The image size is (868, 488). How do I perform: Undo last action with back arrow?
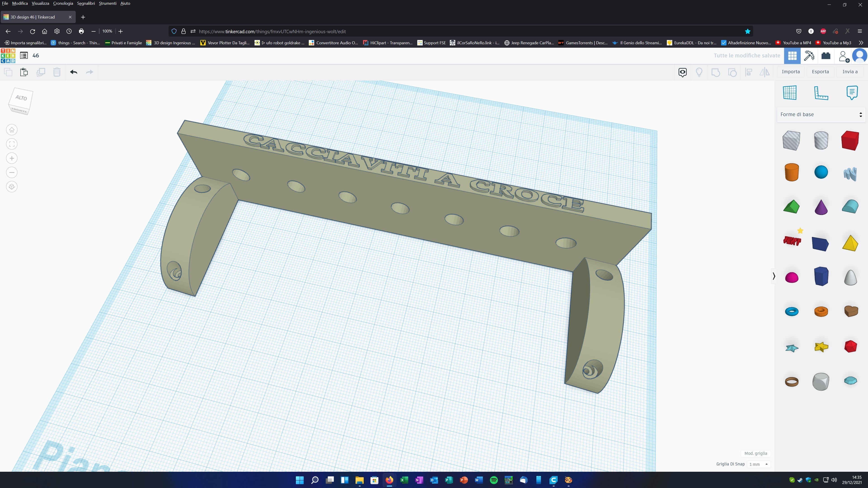tap(74, 72)
